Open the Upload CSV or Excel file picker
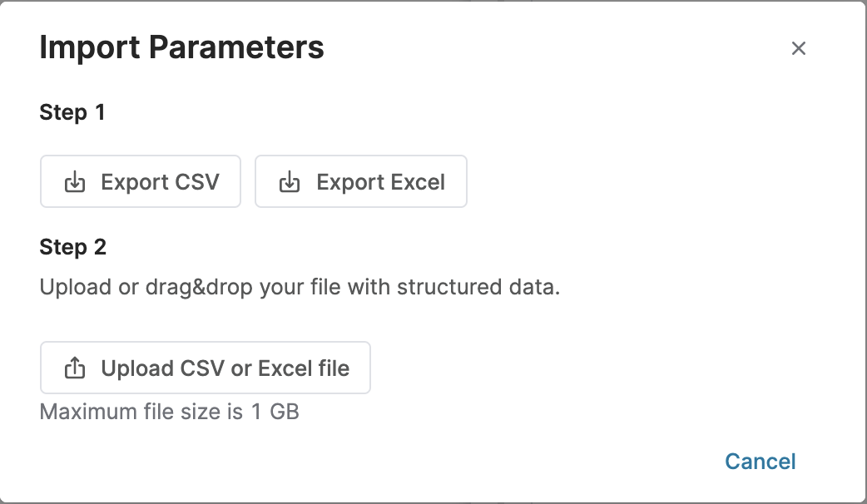The width and height of the screenshot is (867, 504). pyautogui.click(x=206, y=368)
